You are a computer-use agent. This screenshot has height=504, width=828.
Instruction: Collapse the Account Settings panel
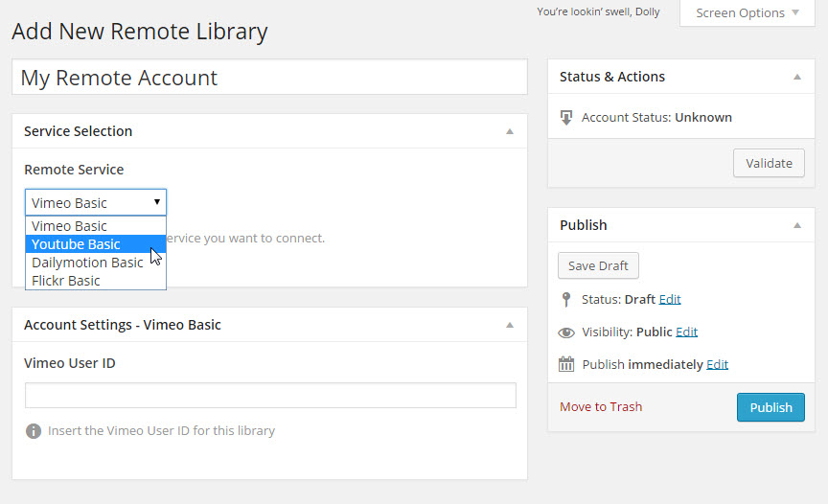pos(510,325)
